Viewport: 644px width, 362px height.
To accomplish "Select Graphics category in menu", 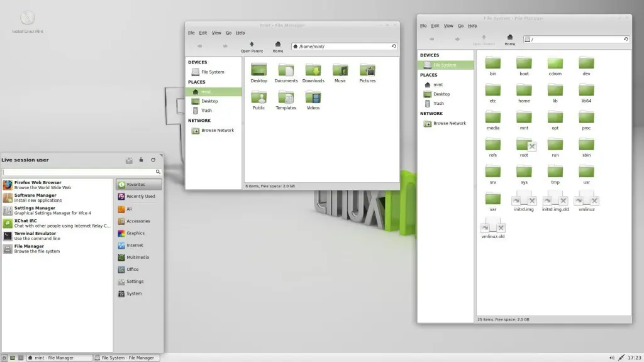I will pos(139,233).
